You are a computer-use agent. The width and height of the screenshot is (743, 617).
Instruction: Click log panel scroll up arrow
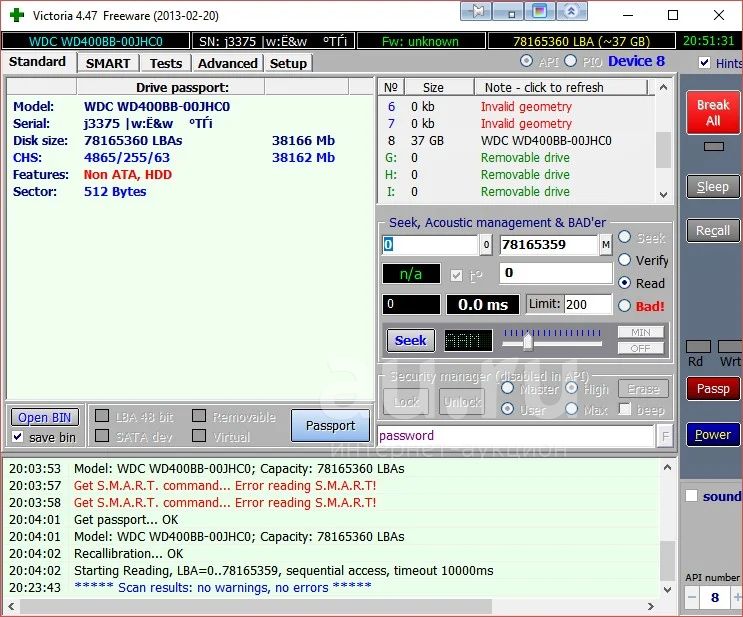coord(667,468)
